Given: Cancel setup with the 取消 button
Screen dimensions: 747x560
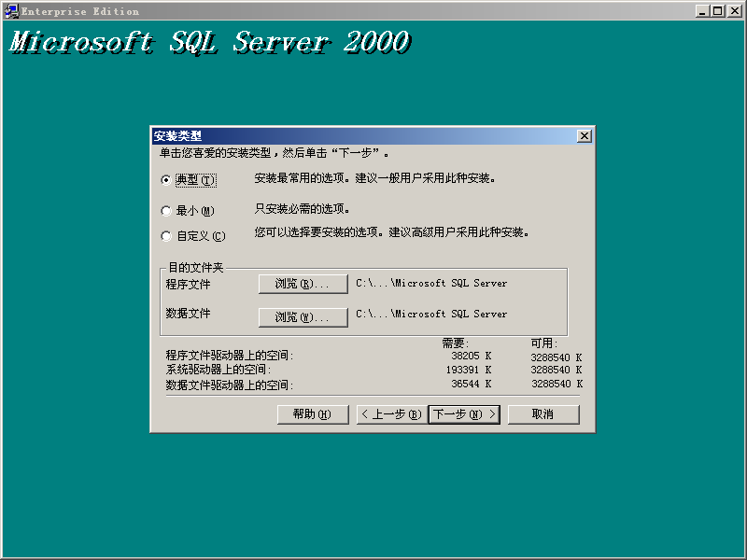Looking at the screenshot, I should click(543, 414).
